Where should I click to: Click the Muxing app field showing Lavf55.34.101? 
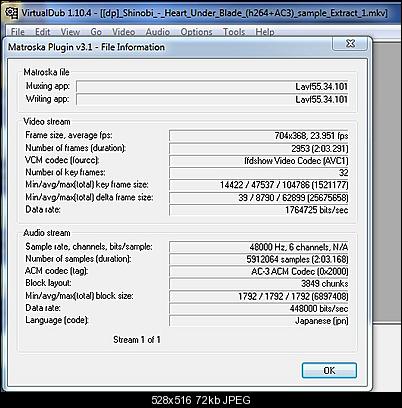click(212, 86)
